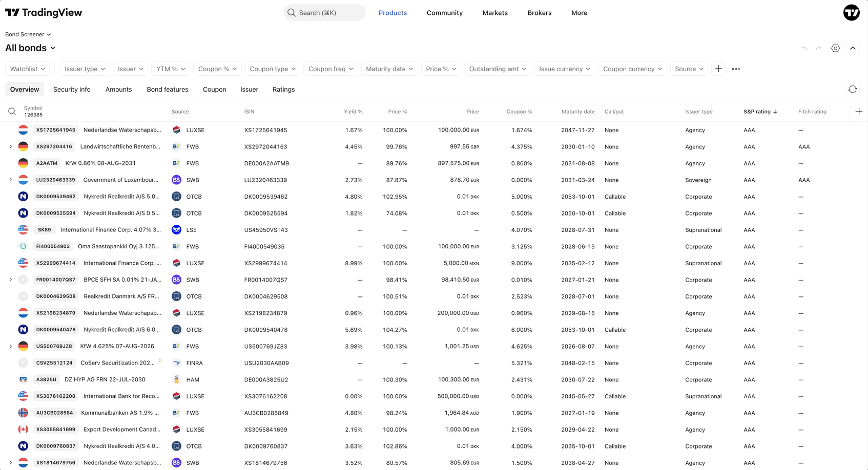This screenshot has width=868, height=470.
Task: Click the DZ HYP logo beside A3825U
Action: tap(23, 379)
